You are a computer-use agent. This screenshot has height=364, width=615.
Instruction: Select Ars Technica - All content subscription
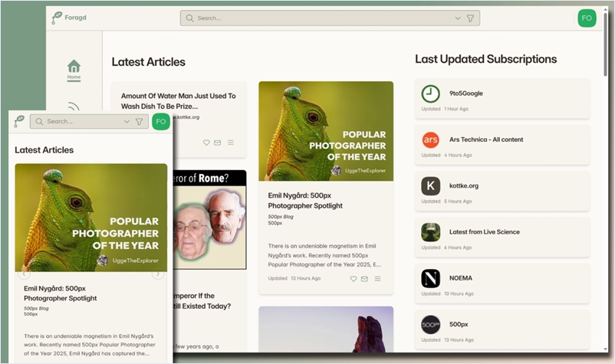click(502, 145)
